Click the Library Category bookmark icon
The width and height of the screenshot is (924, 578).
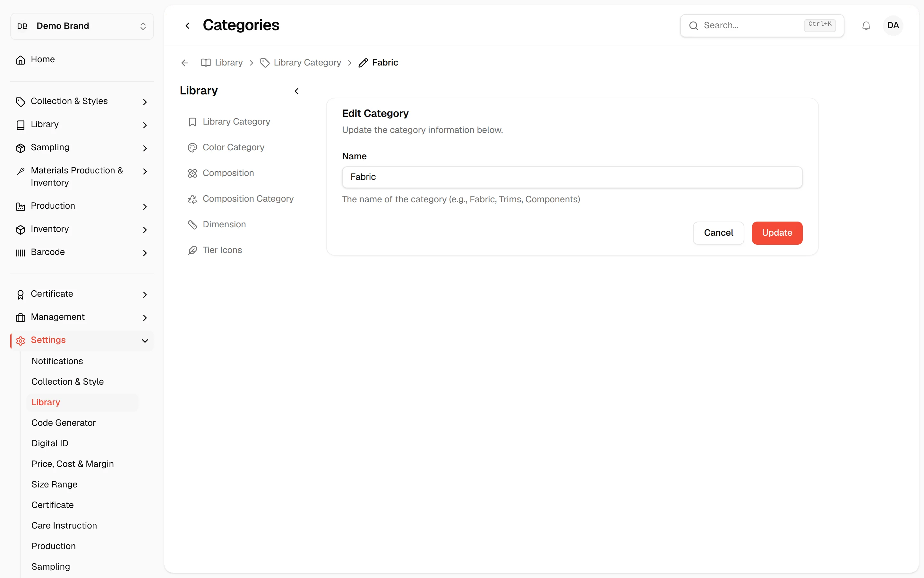193,122
